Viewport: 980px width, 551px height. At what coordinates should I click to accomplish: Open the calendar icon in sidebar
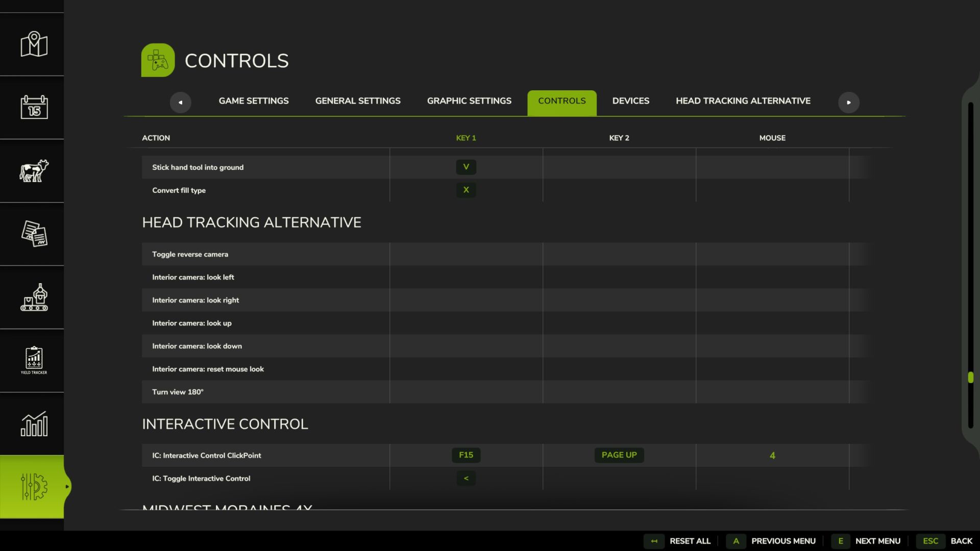coord(34,107)
